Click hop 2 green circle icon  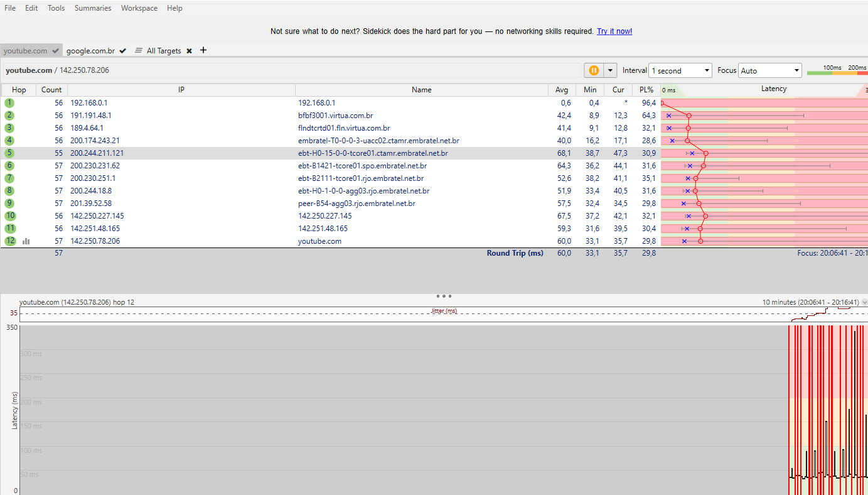click(x=9, y=115)
